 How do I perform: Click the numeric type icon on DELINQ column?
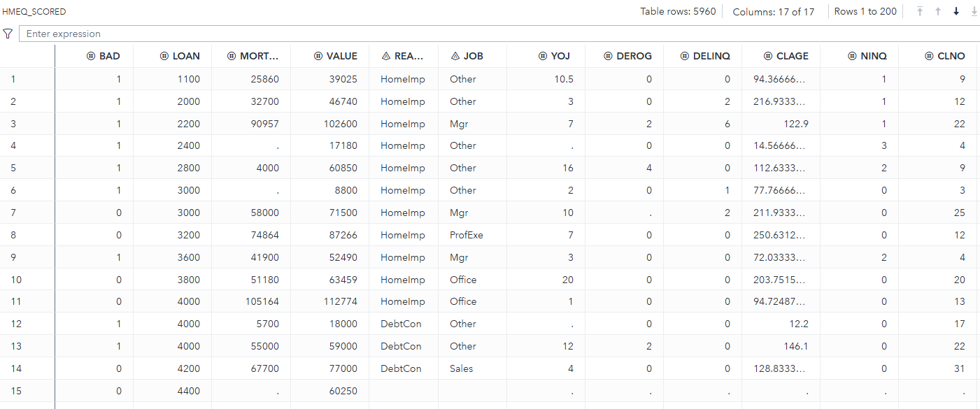[683, 56]
